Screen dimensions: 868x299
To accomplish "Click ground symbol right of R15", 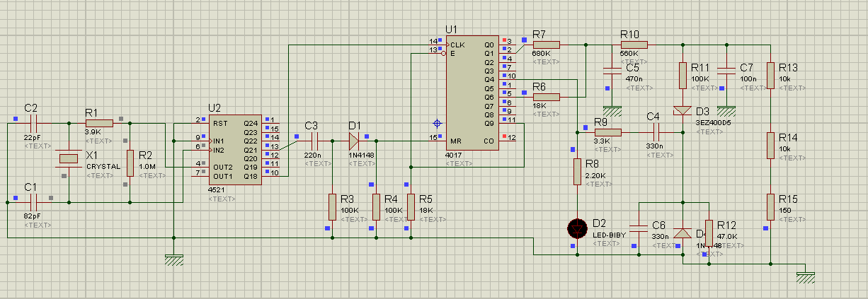I will [x=806, y=277].
